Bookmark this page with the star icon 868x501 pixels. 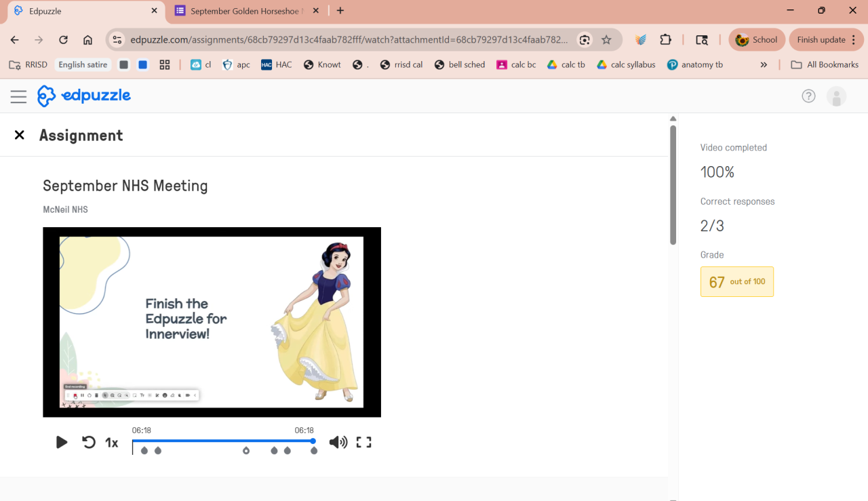point(606,40)
